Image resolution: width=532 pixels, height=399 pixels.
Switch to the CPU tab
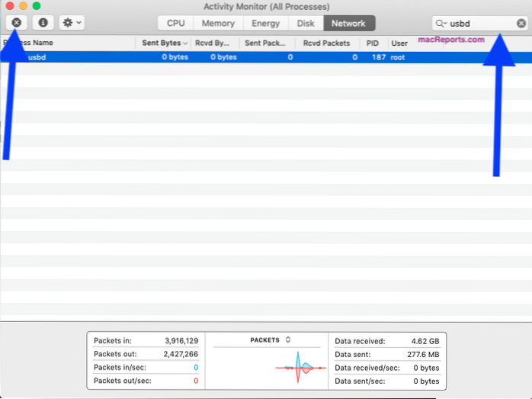click(x=176, y=23)
